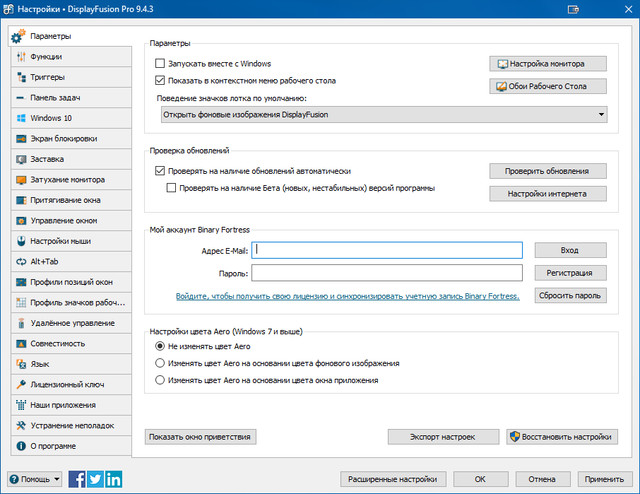640x494 pixels.
Task: Click the Адрес E-Mail input field
Action: (x=387, y=249)
